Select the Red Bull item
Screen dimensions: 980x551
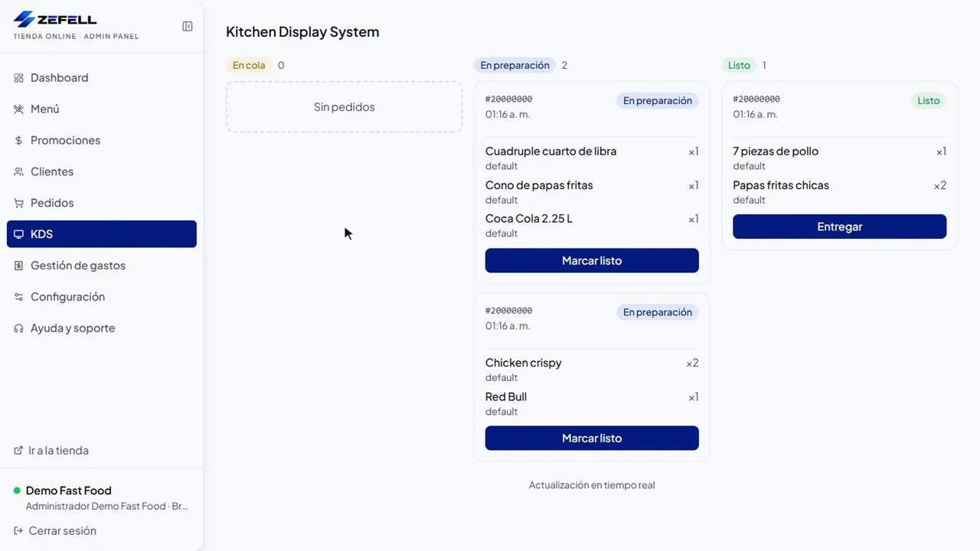(x=506, y=396)
